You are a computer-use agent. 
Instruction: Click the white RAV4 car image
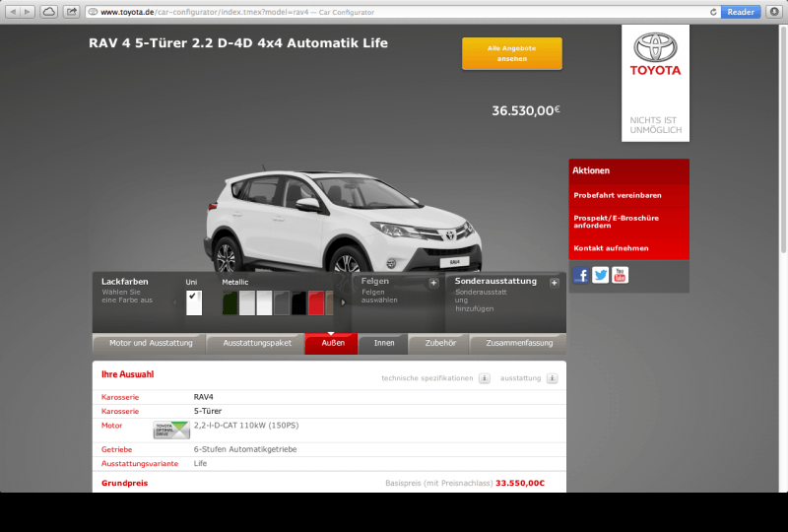tap(343, 220)
